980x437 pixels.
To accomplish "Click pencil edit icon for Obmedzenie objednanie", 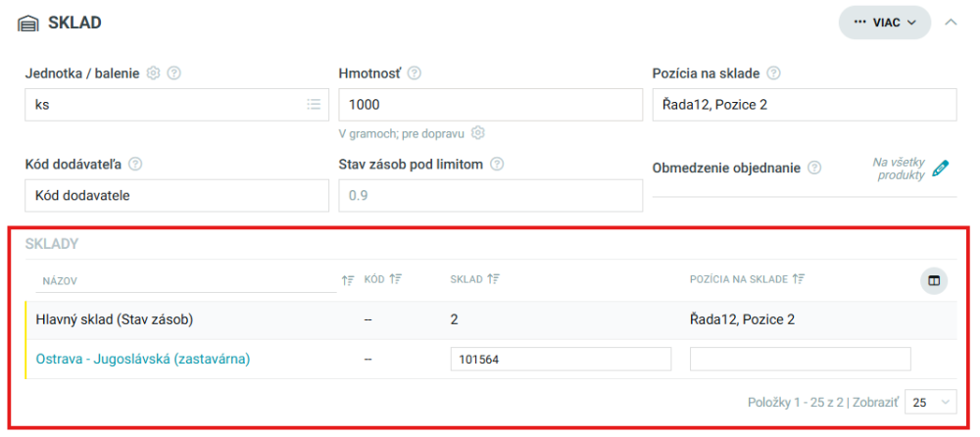I will click(940, 169).
